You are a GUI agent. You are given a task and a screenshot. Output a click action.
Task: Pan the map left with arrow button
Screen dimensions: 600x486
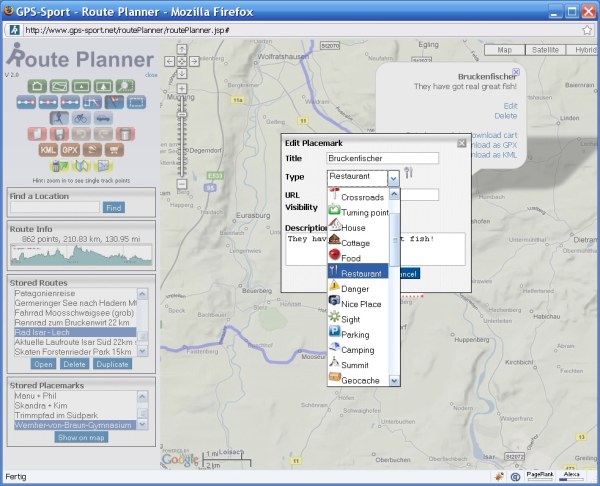coord(170,61)
